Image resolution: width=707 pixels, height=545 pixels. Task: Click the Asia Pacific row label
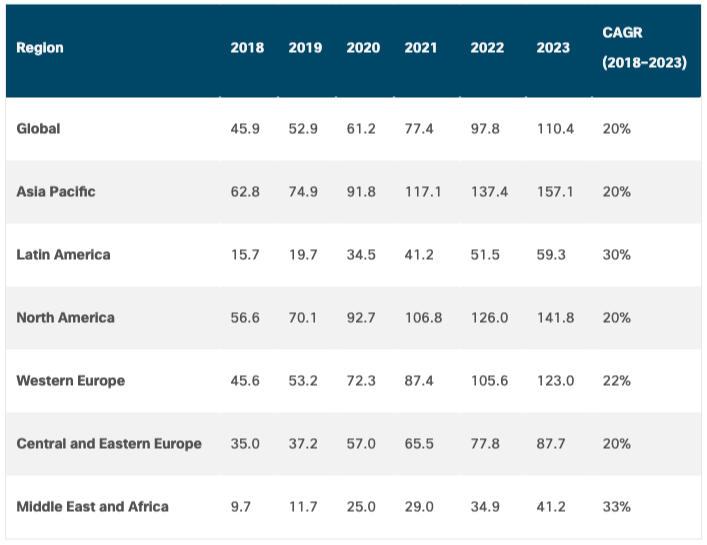point(56,192)
